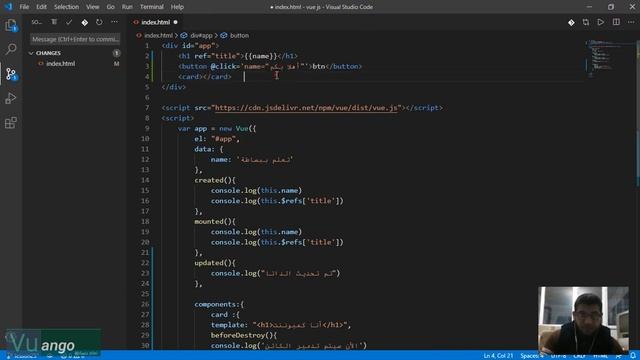This screenshot has height=360, width=640.
Task: Click the commit checkmark icon
Action: pyautogui.click(x=69, y=22)
